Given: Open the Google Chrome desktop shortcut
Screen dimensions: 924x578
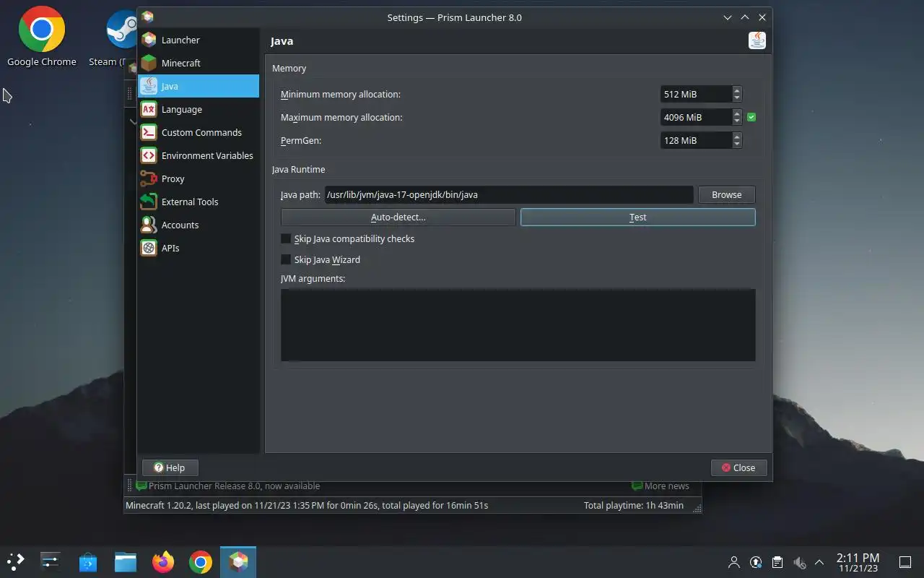Looking at the screenshot, I should tap(42, 36).
